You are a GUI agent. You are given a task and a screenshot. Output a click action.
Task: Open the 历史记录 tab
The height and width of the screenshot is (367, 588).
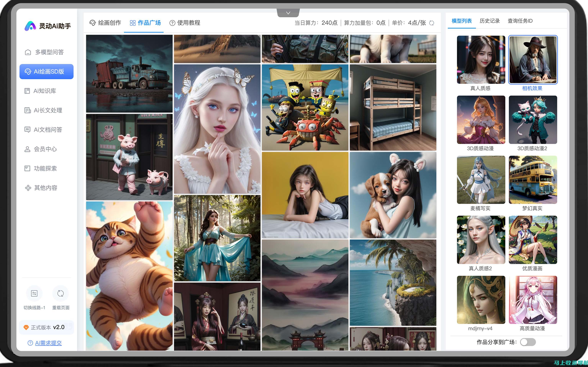[490, 21]
